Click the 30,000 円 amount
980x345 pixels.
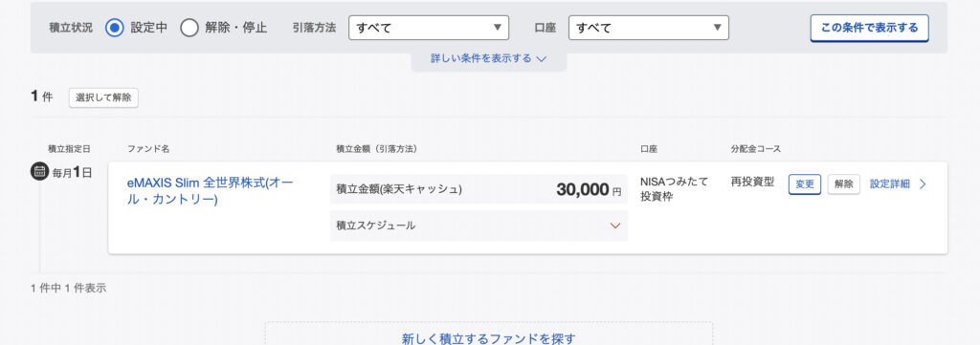589,189
